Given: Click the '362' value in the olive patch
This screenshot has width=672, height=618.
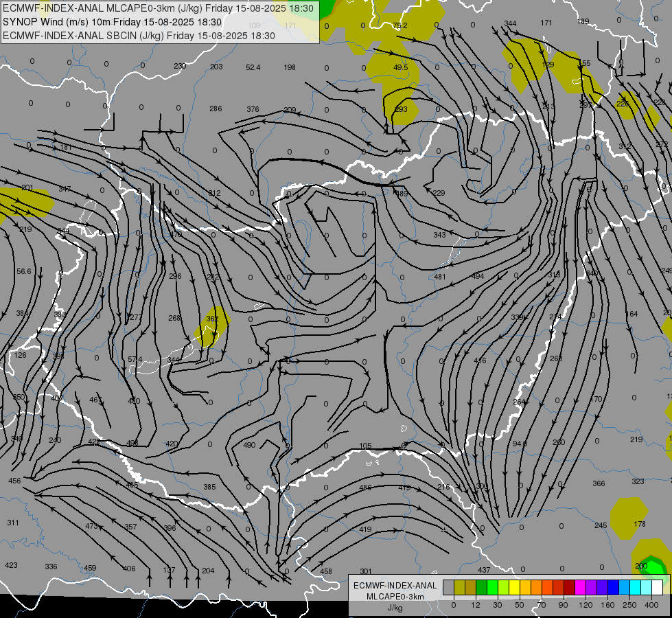Looking at the screenshot, I should (x=212, y=319).
